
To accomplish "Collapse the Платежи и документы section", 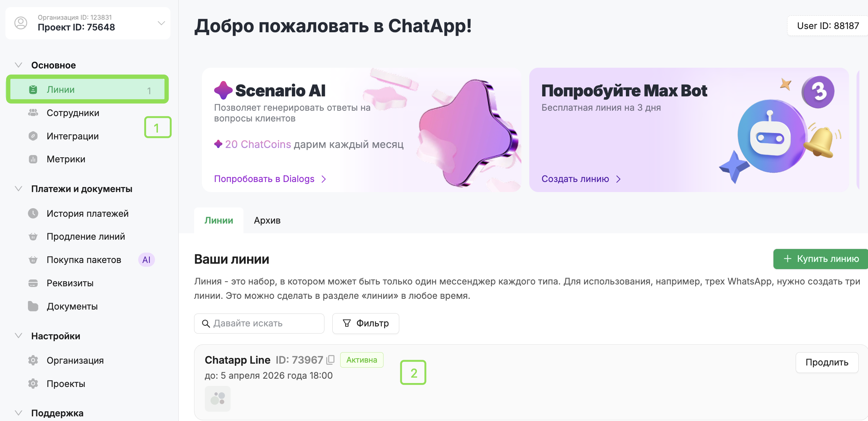I will click(x=19, y=189).
